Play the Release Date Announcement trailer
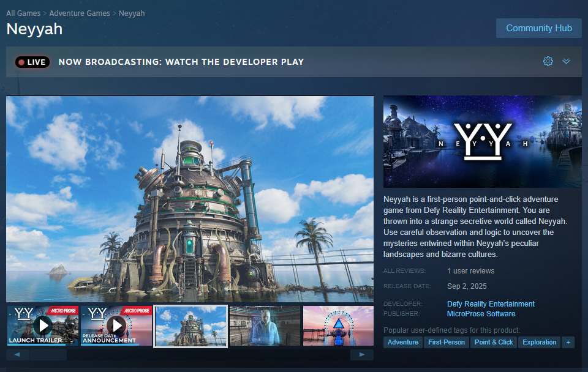 116,325
